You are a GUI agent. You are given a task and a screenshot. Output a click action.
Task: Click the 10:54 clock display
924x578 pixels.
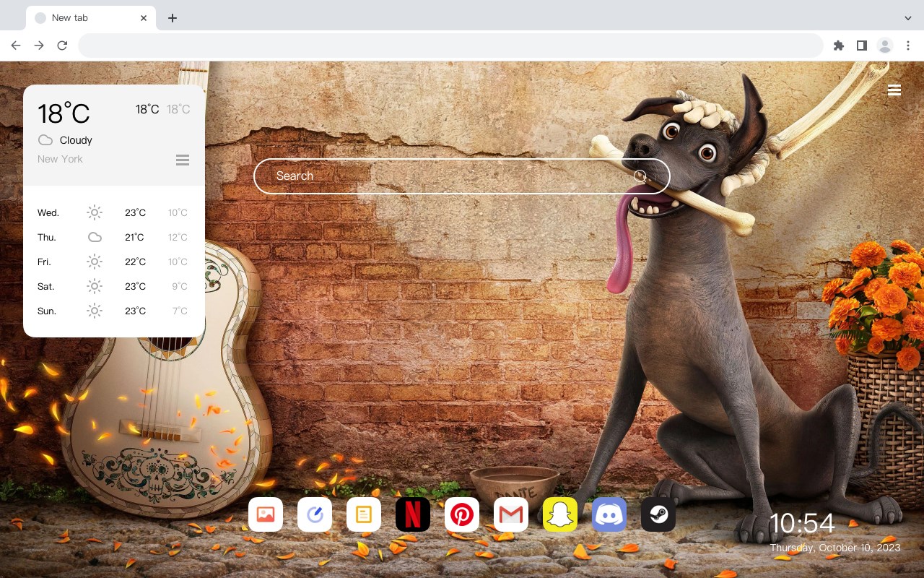coord(802,524)
